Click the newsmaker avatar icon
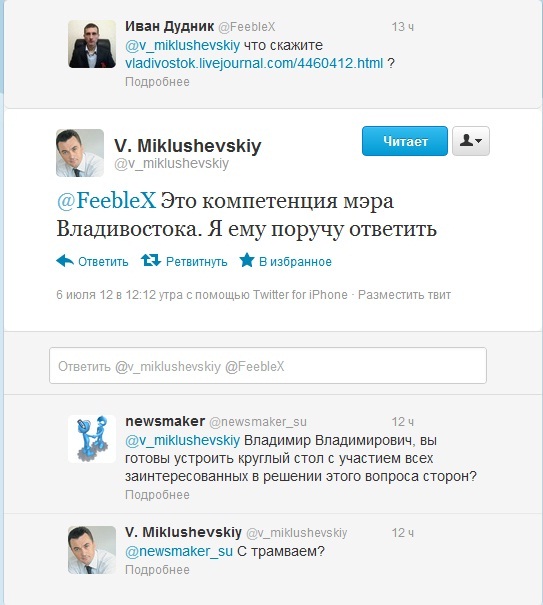Viewport: 543px width, 605px height. point(92,439)
